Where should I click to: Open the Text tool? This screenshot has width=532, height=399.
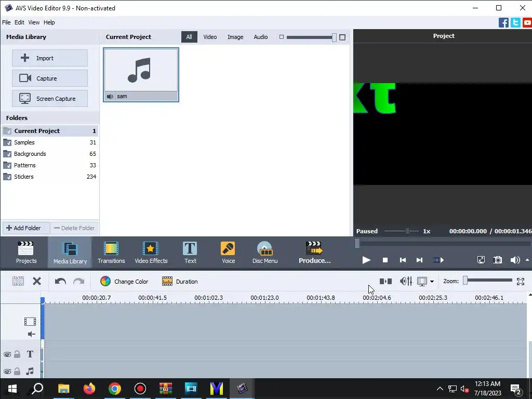190,252
